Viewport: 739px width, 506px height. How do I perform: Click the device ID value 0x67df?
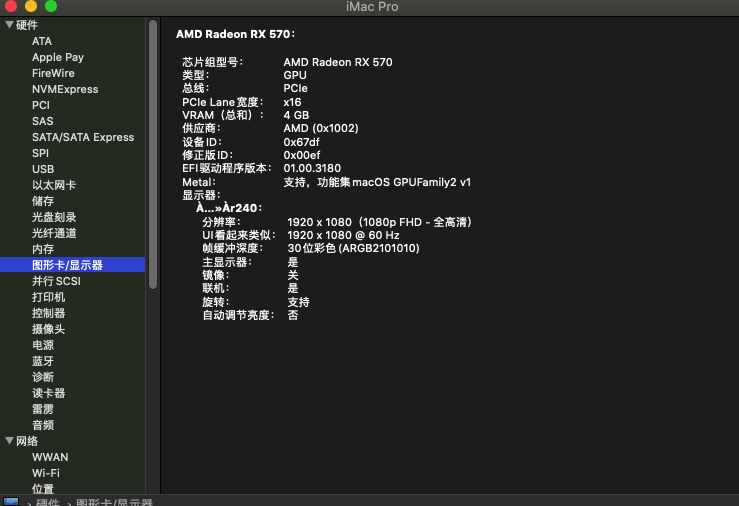[302, 142]
